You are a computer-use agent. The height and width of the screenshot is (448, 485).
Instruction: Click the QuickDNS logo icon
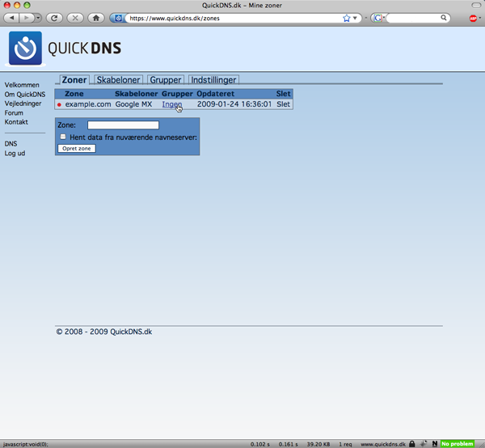coord(25,48)
